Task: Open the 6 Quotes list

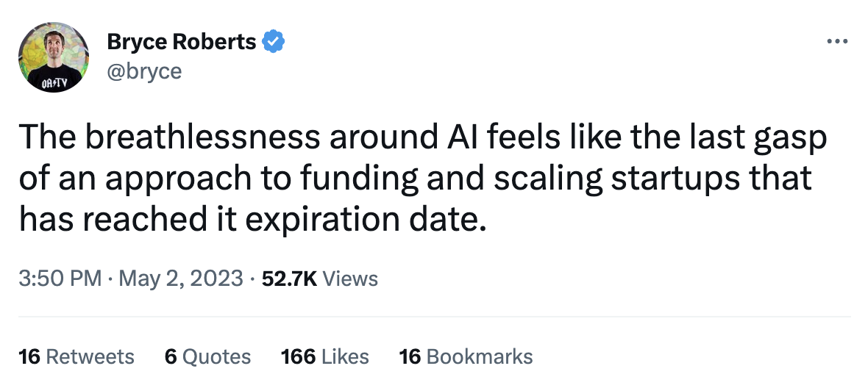Action: coord(208,357)
